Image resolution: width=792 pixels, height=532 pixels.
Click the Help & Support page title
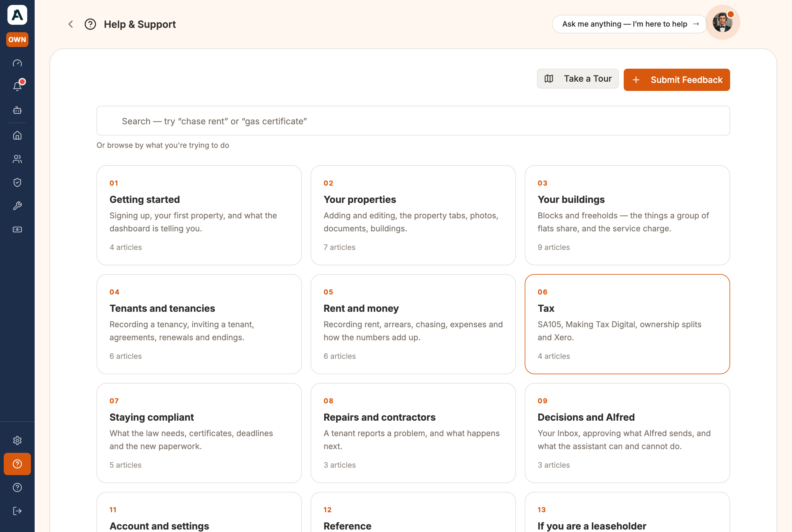(x=140, y=24)
